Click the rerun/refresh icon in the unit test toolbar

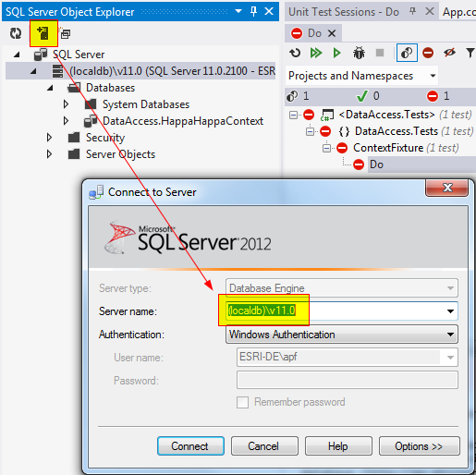[295, 53]
